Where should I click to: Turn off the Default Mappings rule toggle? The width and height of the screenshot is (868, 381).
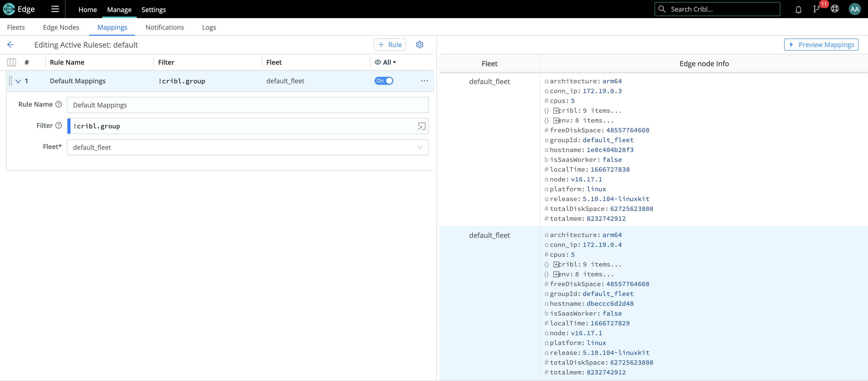pyautogui.click(x=384, y=81)
